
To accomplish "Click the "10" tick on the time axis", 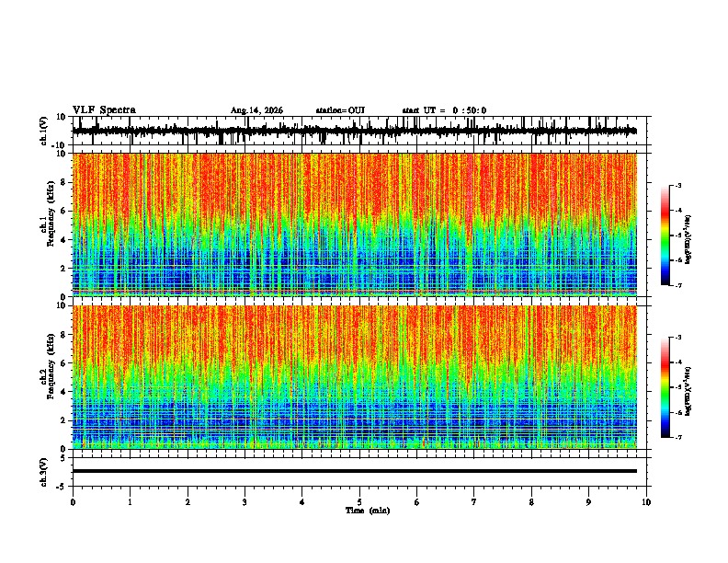I will [646, 502].
